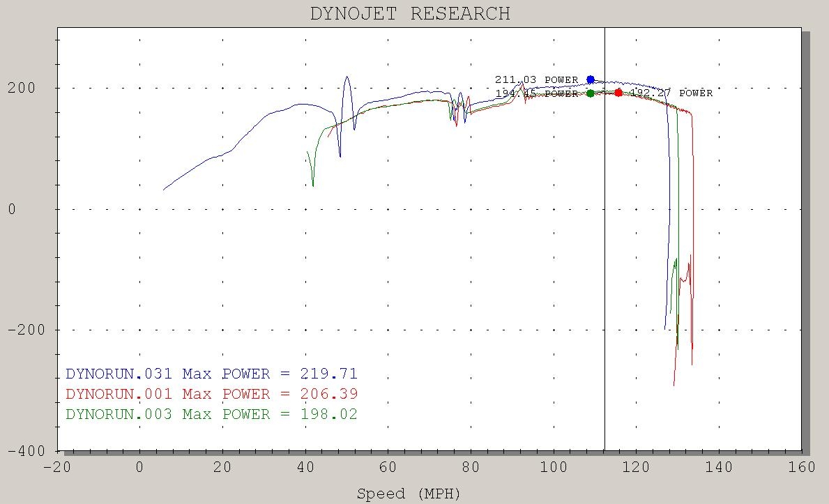Click the Speed (MPH) axis label
829x504 pixels.
coord(409,494)
